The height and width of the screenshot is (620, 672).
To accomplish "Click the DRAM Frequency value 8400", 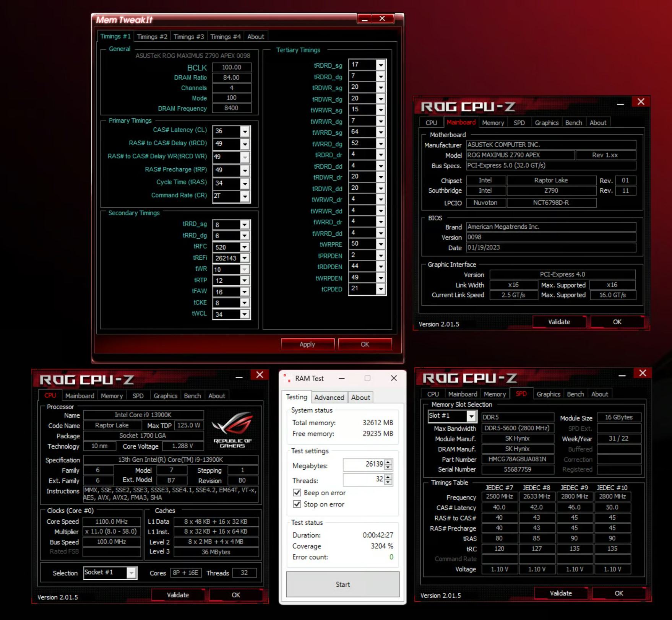I will 232,108.
